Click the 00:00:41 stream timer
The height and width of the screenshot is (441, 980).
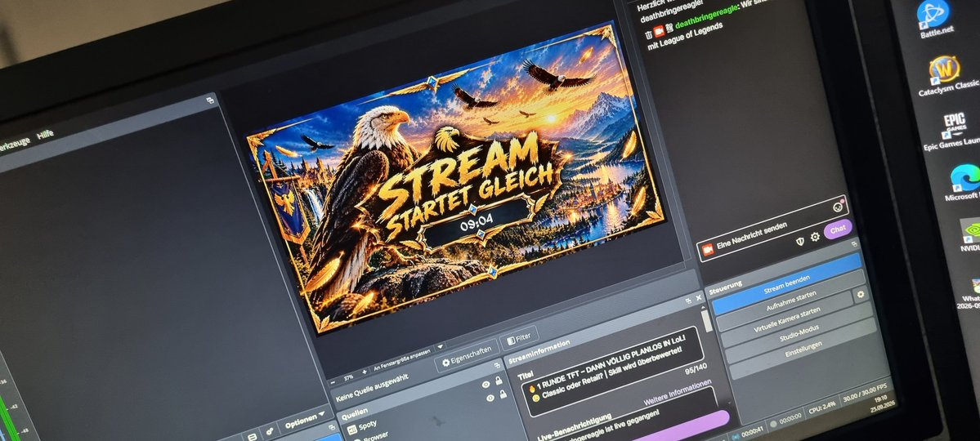751,432
